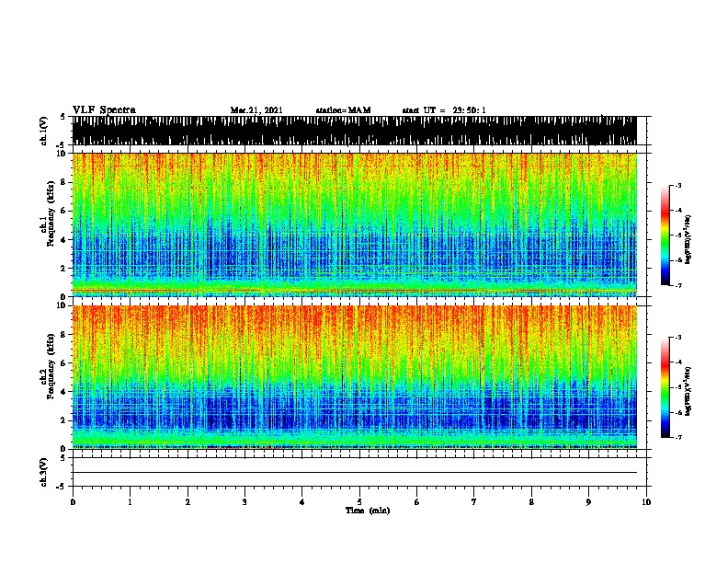Viewport: 728px width, 563px height.
Task: Click time axis tick label "2"
Action: point(188,502)
